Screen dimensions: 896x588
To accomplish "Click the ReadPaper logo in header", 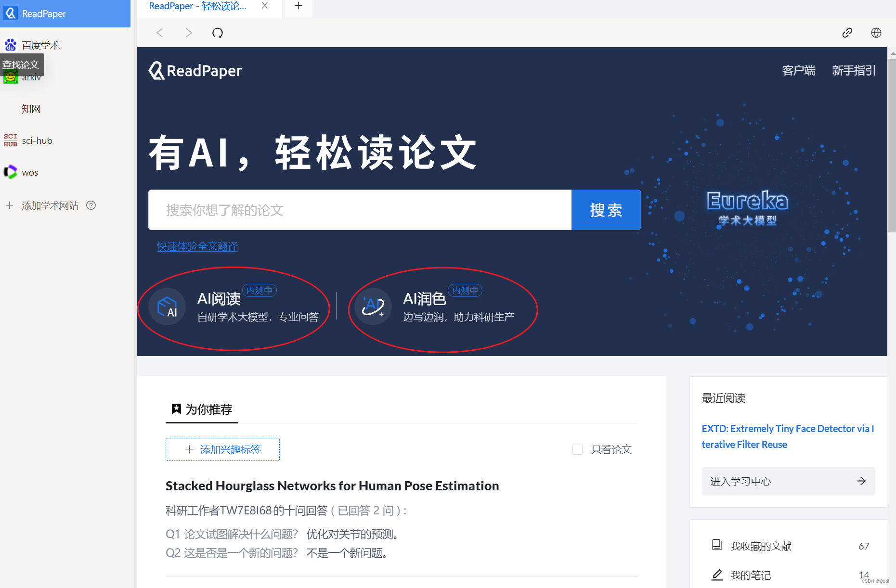I will (x=195, y=71).
